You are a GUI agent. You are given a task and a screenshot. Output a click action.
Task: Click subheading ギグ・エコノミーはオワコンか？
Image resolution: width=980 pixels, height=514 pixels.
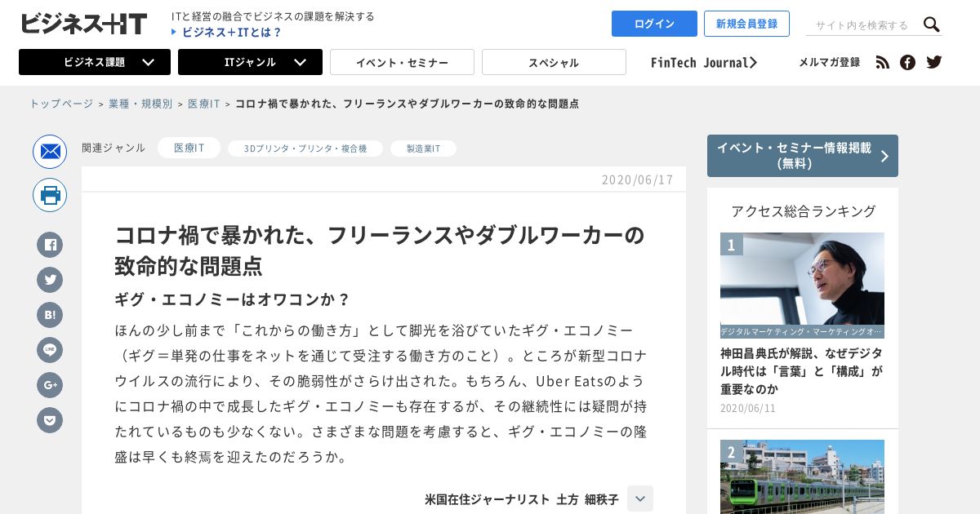tap(233, 299)
